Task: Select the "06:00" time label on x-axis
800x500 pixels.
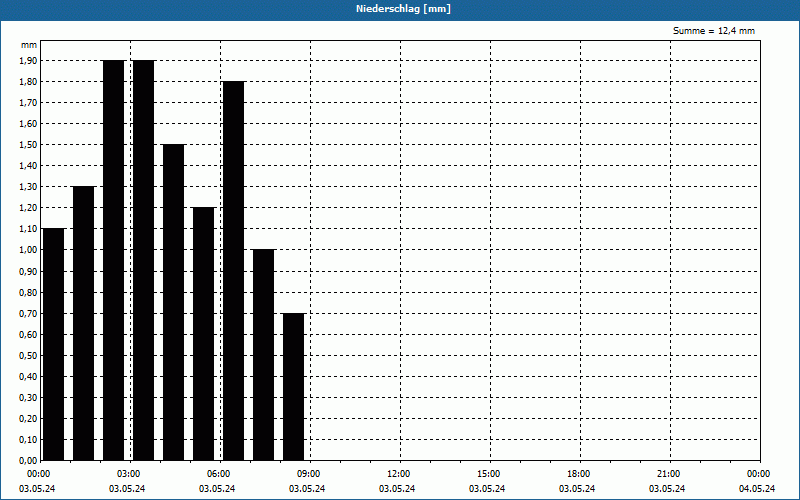Action: tap(218, 474)
